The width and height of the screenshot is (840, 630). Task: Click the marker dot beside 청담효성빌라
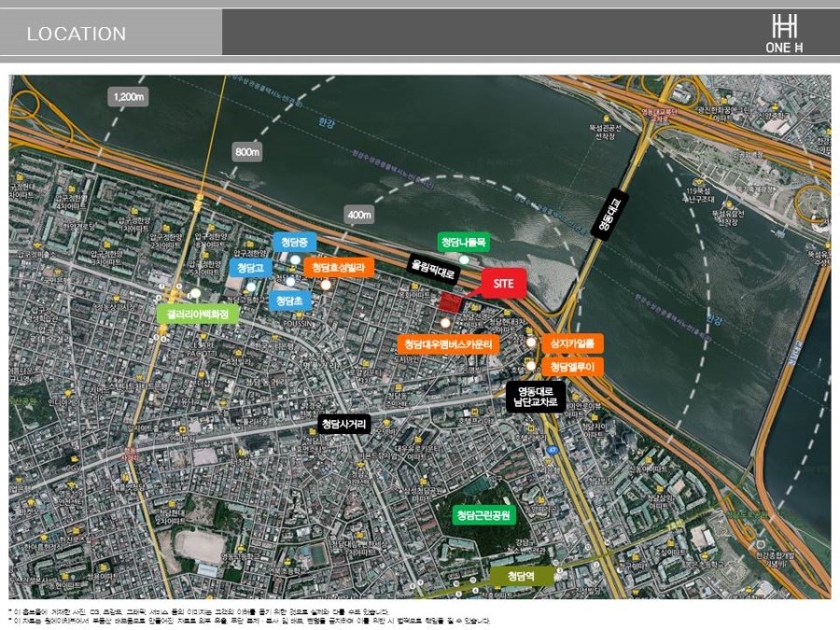[x=326, y=285]
